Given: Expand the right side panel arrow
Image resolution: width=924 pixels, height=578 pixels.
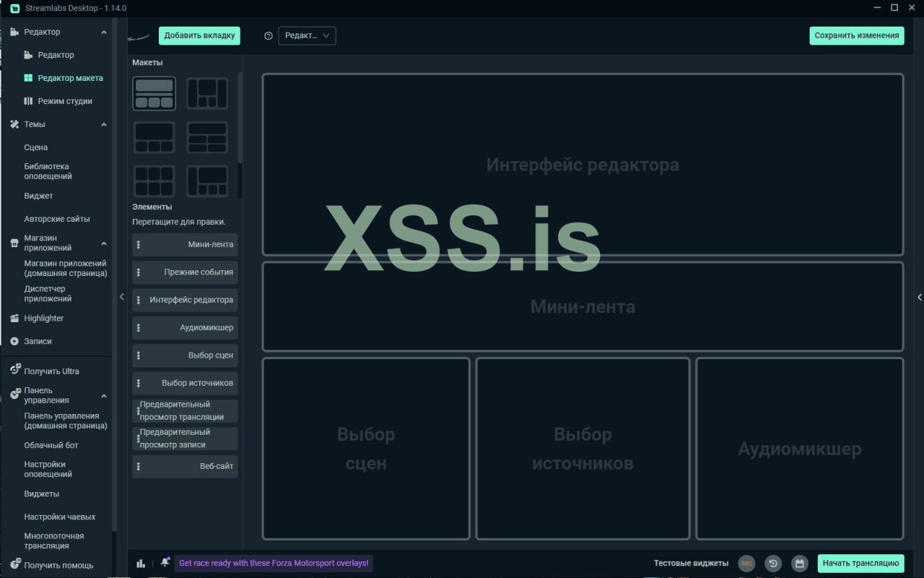Looking at the screenshot, I should 920,297.
